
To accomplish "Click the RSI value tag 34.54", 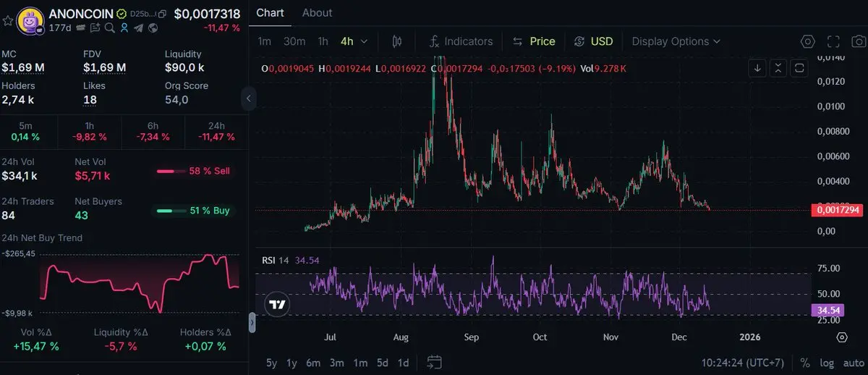I will coord(827,310).
